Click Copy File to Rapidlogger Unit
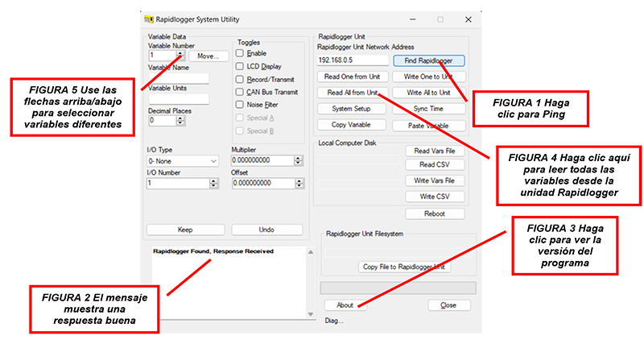This screenshot has height=348, width=644. point(404,267)
